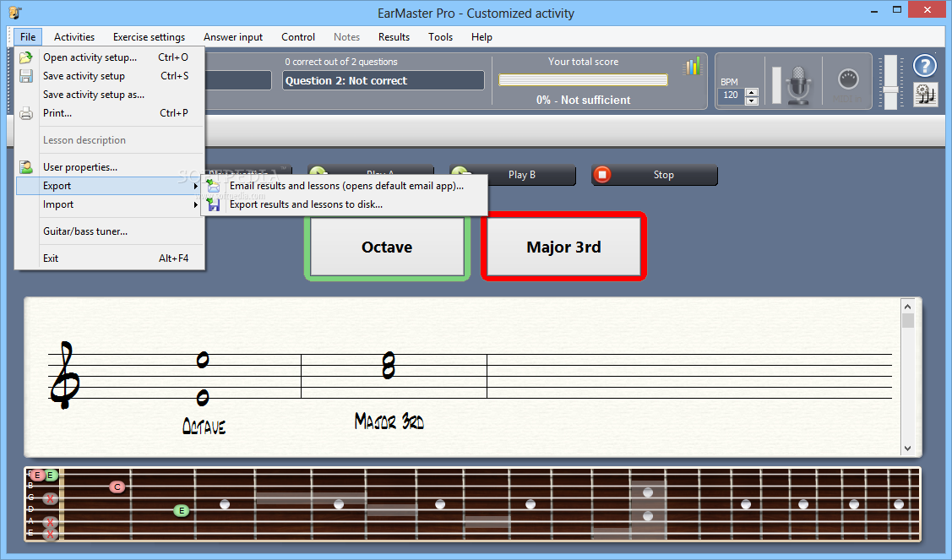Click the user icon beside User properties

pos(26,167)
